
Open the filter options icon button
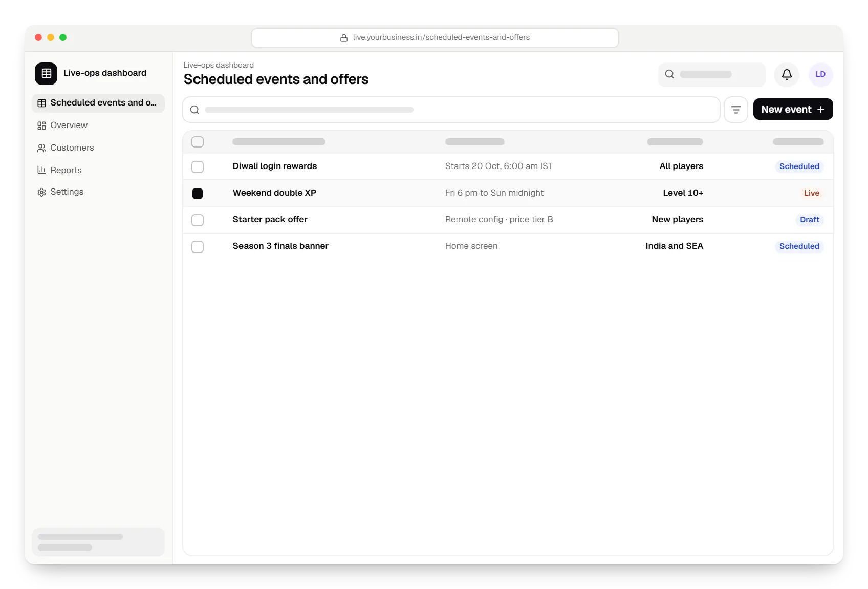(x=736, y=110)
